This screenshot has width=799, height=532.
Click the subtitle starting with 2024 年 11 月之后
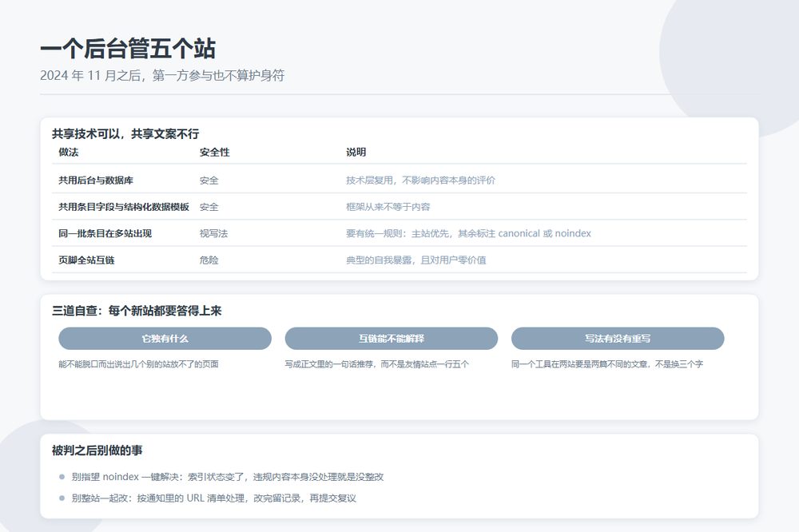coord(162,75)
